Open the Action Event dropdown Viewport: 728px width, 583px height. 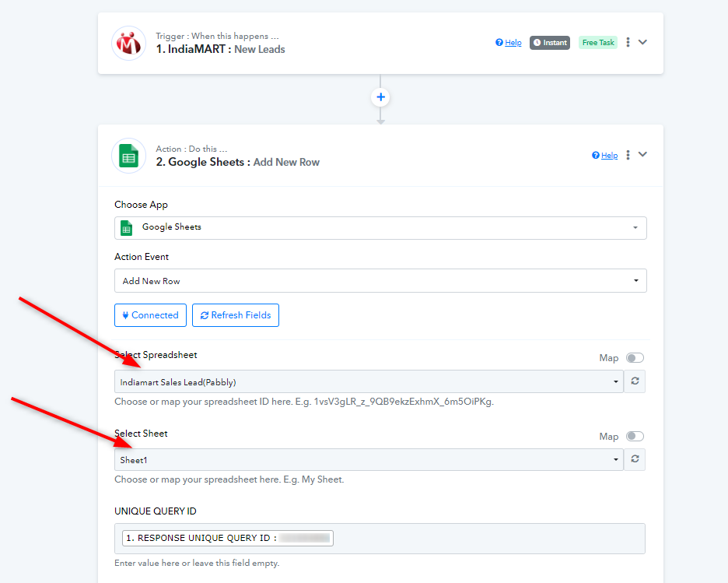pos(380,280)
